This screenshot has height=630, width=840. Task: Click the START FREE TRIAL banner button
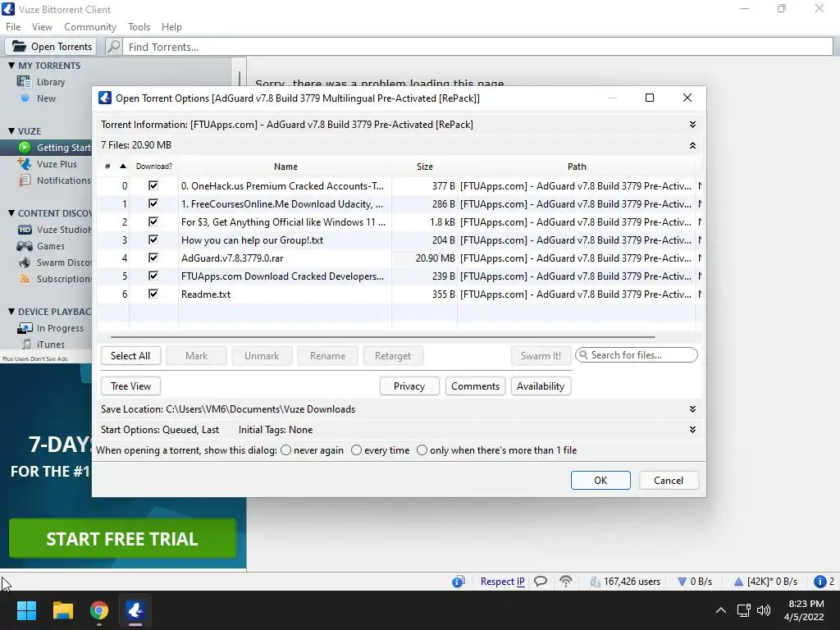(122, 538)
